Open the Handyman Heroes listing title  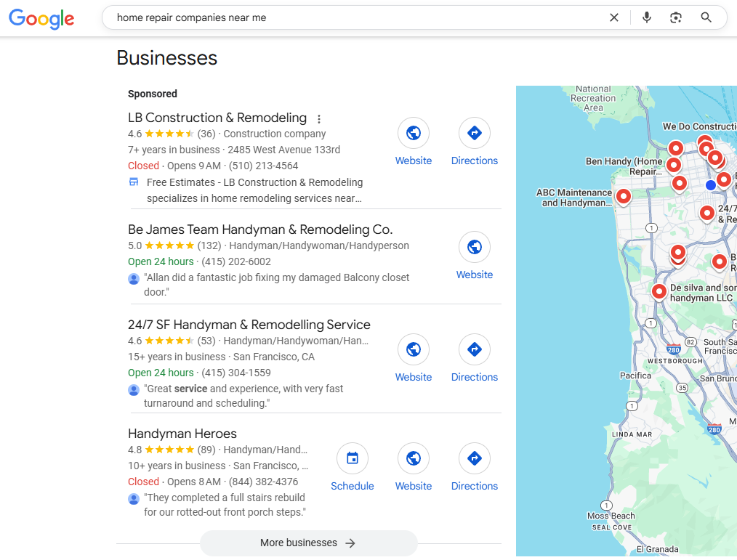tap(182, 434)
